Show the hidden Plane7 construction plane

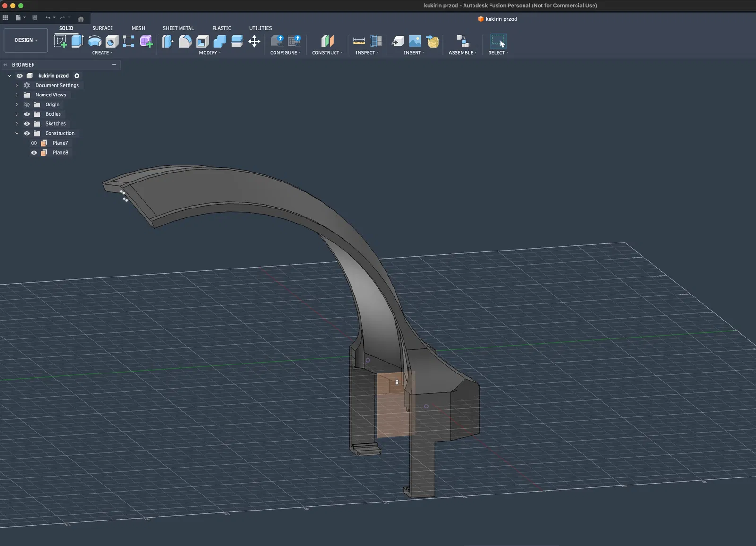(34, 143)
